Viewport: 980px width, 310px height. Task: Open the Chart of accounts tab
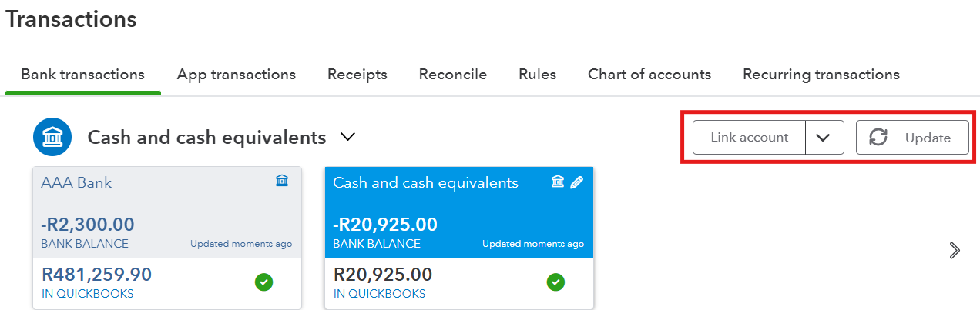pyautogui.click(x=649, y=75)
